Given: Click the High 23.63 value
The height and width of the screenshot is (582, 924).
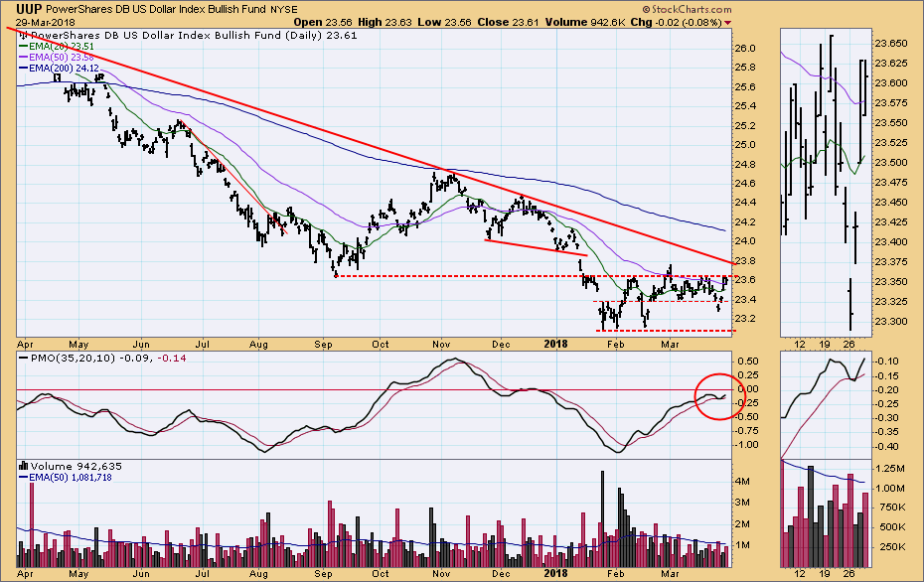Looking at the screenshot, I should point(385,23).
